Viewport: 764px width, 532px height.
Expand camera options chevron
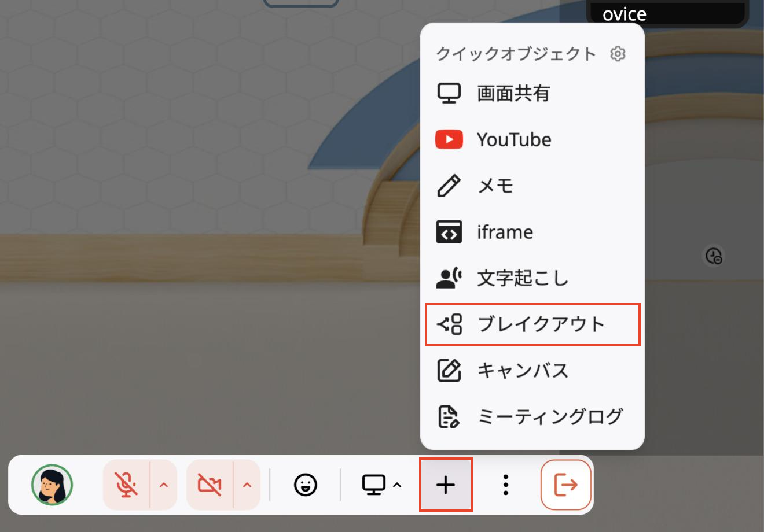point(247,485)
